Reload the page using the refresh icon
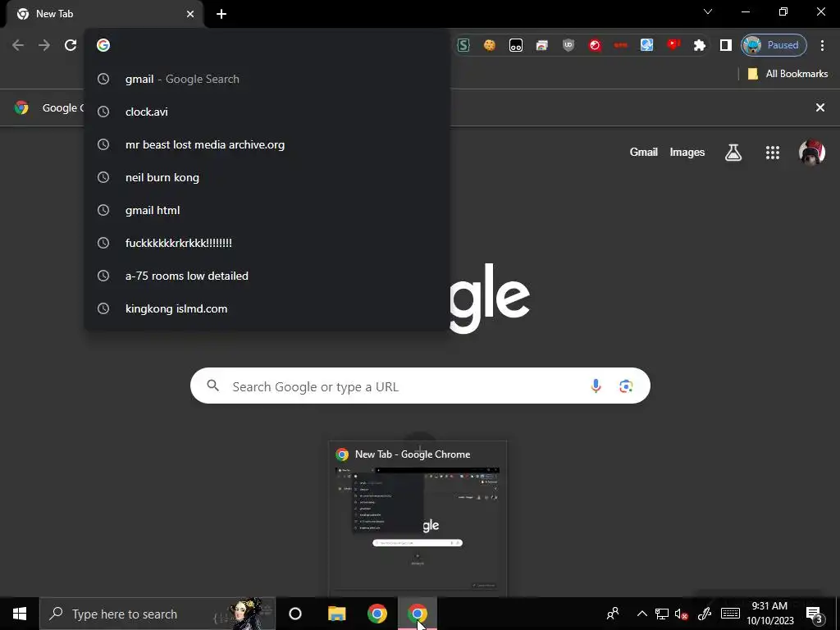This screenshot has width=840, height=630. click(71, 45)
